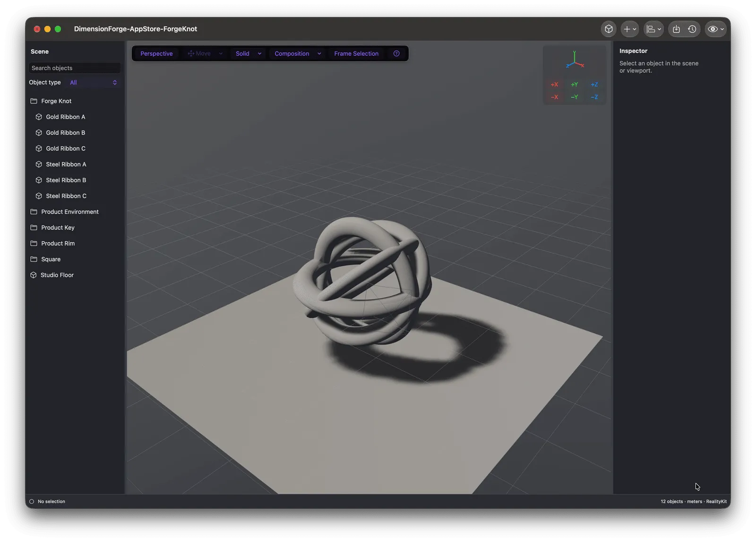Select Steel Ribbon A object
The image size is (756, 542).
pos(75,164)
